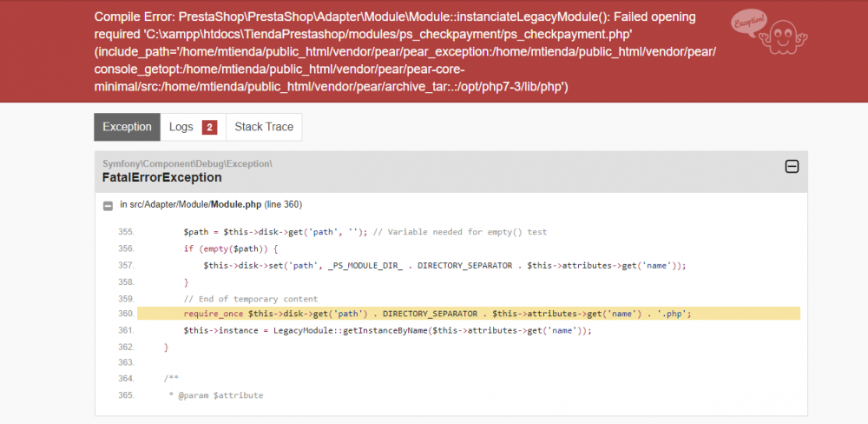Switch to the Exception tab

pos(128,127)
